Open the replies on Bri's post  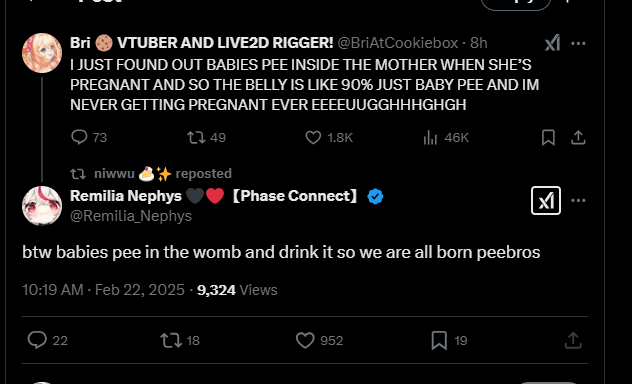tap(79, 137)
